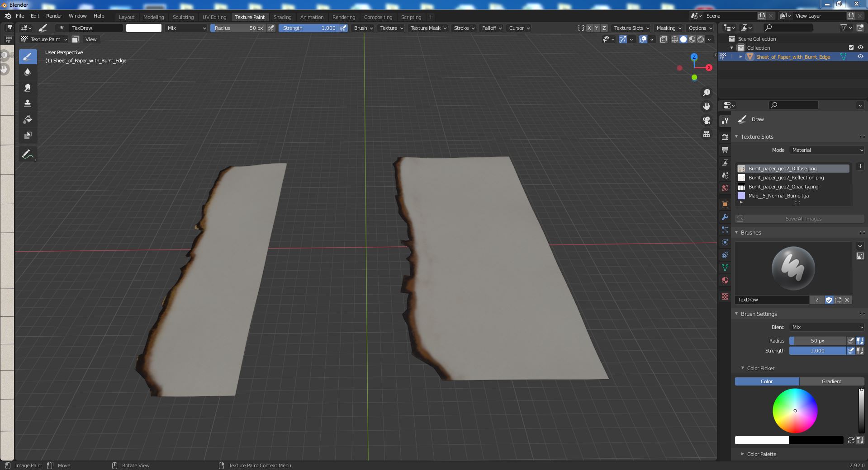The height and width of the screenshot is (470, 868).
Task: Open the viewport View menu
Action: coord(91,39)
